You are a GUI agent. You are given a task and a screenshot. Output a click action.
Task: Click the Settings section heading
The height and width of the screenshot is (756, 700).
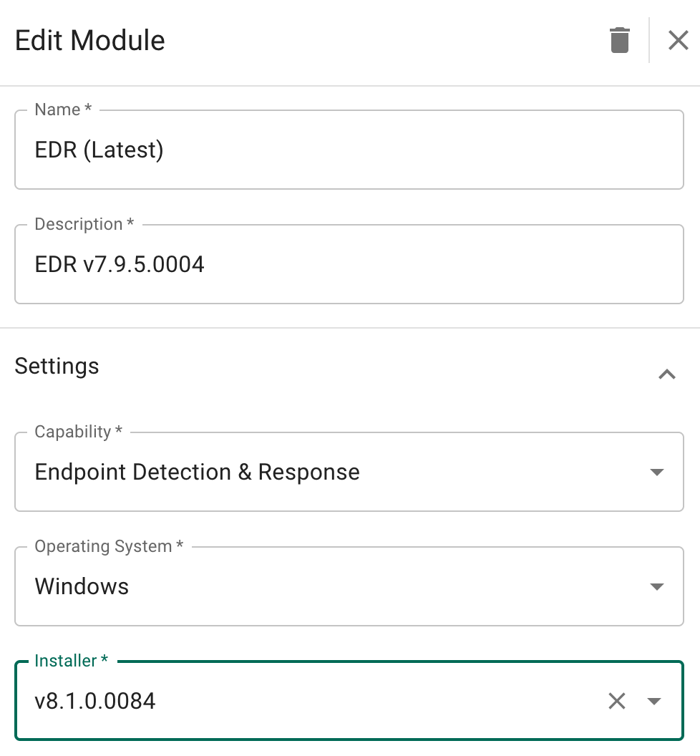57,366
